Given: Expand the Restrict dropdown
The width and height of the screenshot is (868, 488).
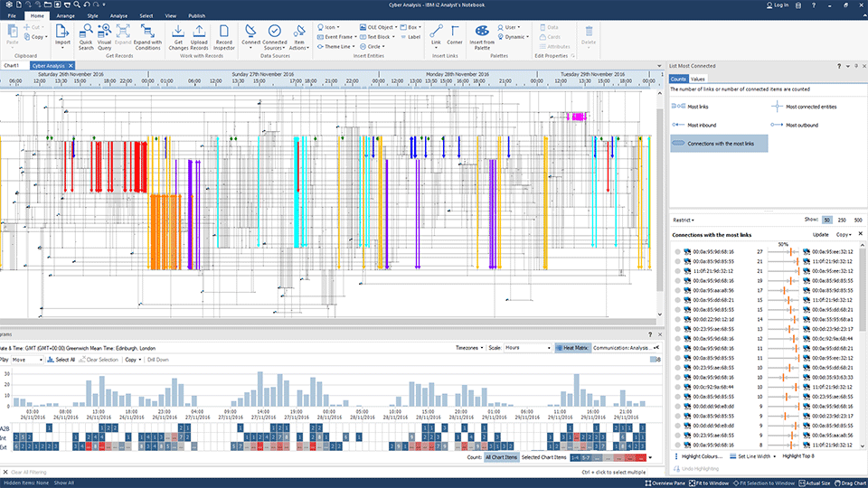Looking at the screenshot, I should click(x=684, y=220).
